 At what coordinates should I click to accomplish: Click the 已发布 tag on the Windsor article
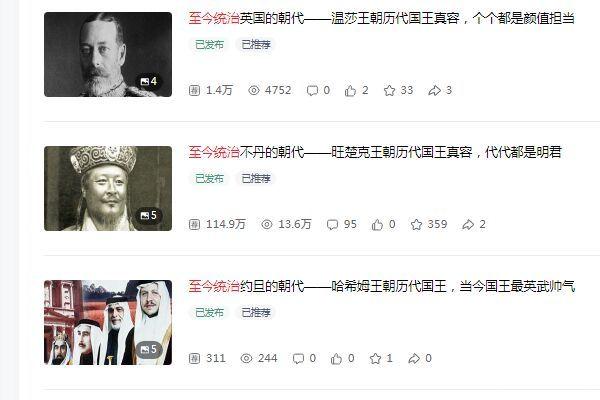pos(209,44)
